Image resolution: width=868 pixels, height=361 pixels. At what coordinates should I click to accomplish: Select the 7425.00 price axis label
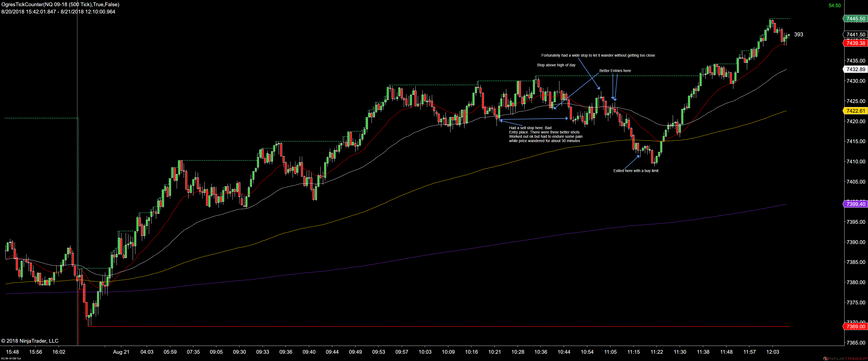[856, 101]
